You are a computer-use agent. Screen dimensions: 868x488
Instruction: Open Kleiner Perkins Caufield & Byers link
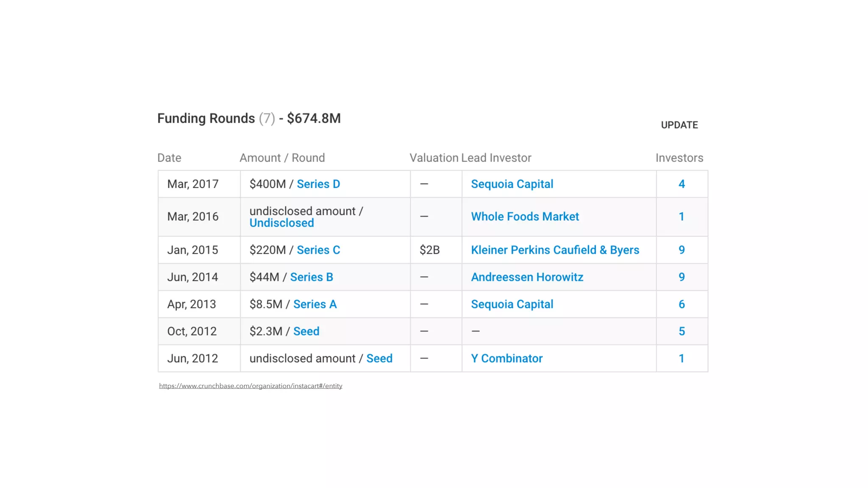tap(554, 250)
